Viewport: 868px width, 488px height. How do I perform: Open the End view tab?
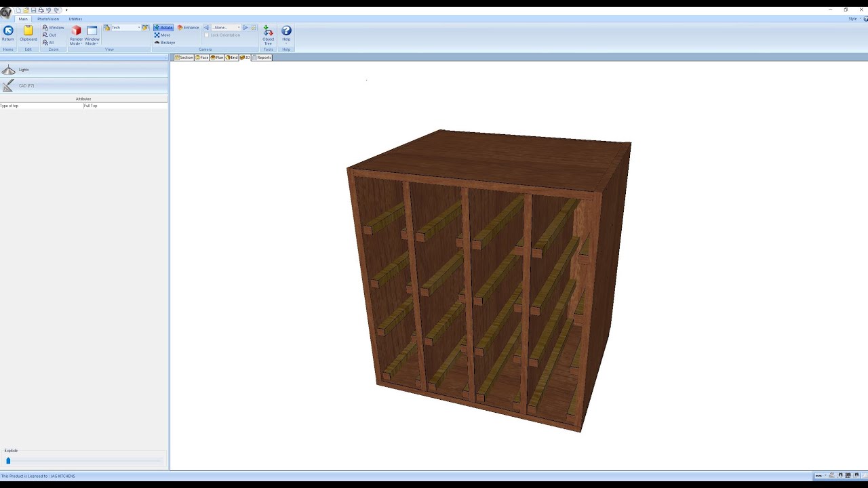click(x=232, y=58)
